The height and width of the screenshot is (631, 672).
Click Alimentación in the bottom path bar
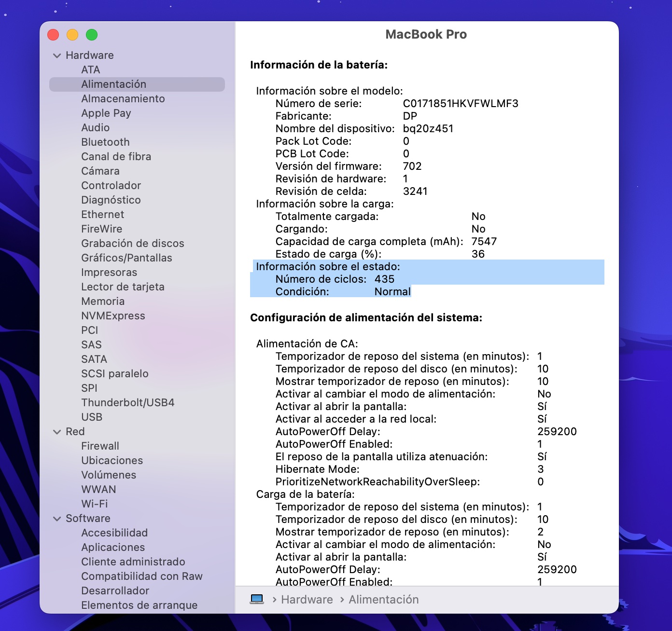(x=383, y=600)
